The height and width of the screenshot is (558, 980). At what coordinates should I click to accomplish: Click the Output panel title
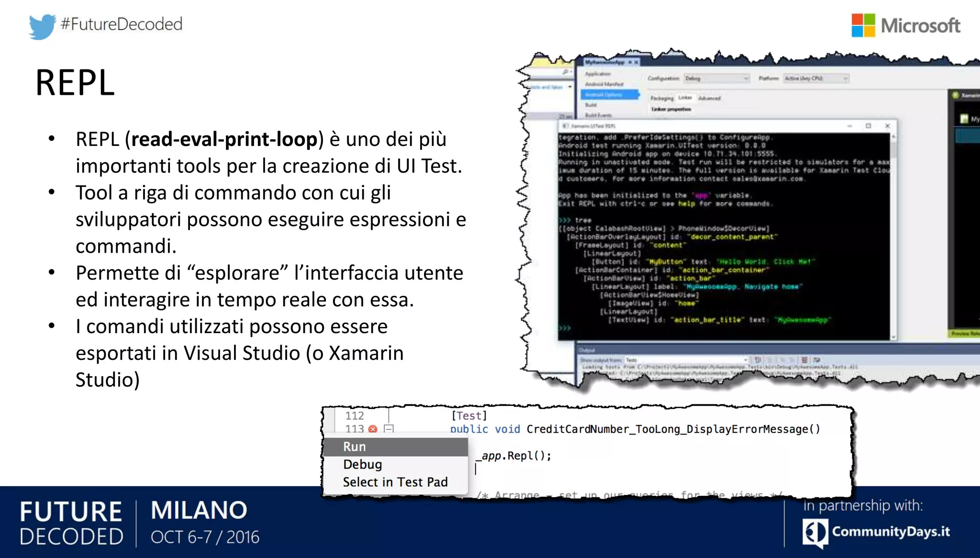point(586,350)
